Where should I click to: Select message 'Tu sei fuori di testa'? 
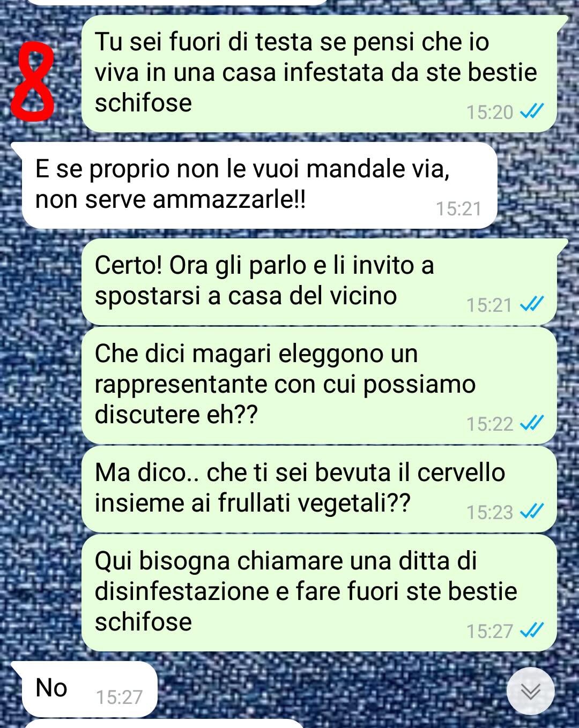[319, 73]
